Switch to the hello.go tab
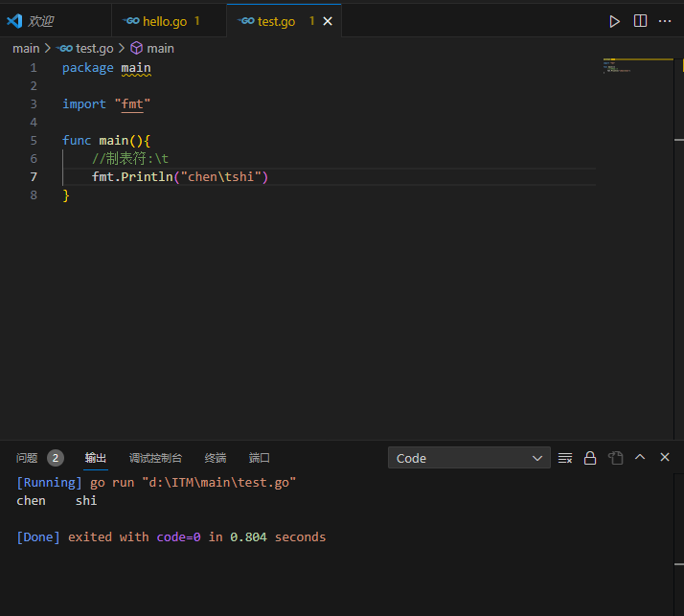 (x=164, y=21)
